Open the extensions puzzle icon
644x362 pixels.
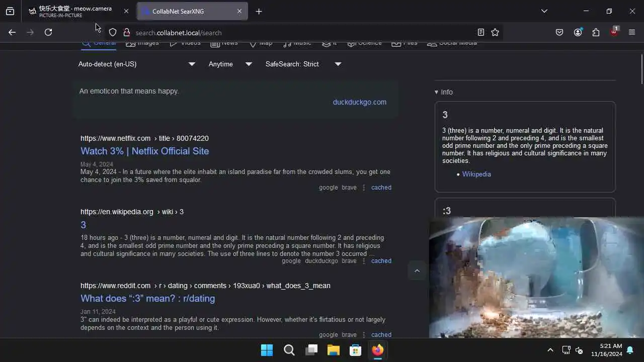coord(596,32)
